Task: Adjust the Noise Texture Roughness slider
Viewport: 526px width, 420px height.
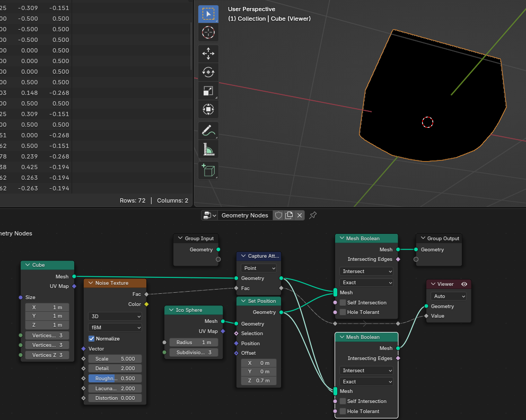Action: coord(115,379)
